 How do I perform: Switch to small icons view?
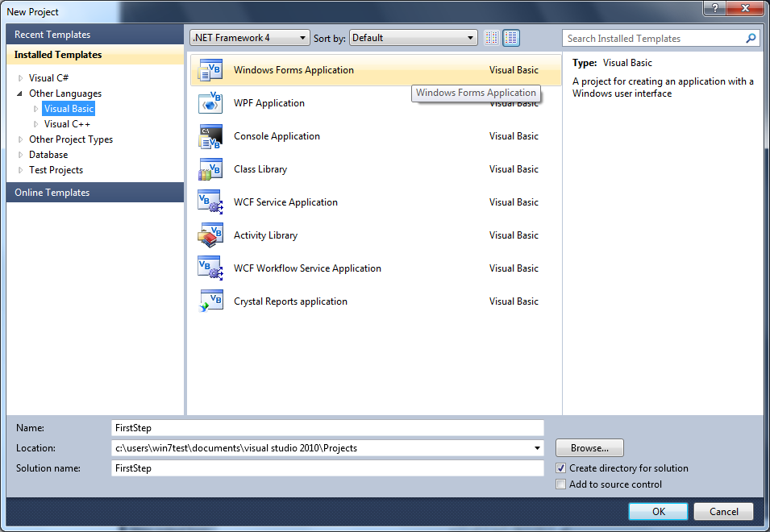[492, 38]
